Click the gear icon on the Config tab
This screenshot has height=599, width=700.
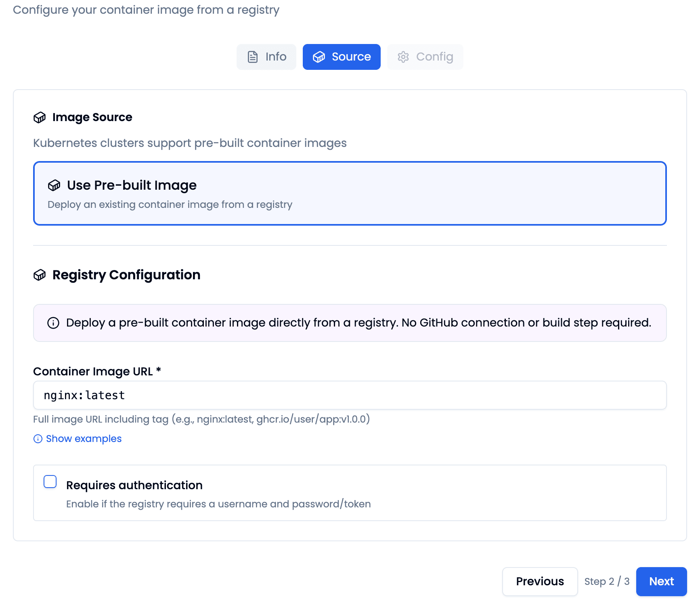(404, 57)
